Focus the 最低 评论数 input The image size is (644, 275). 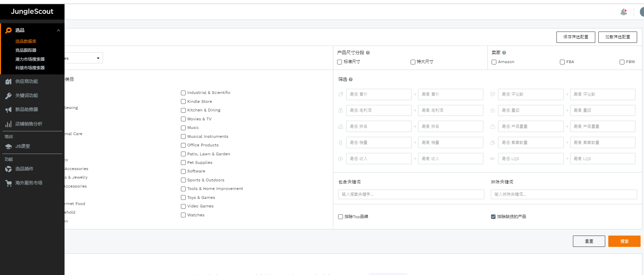click(531, 94)
